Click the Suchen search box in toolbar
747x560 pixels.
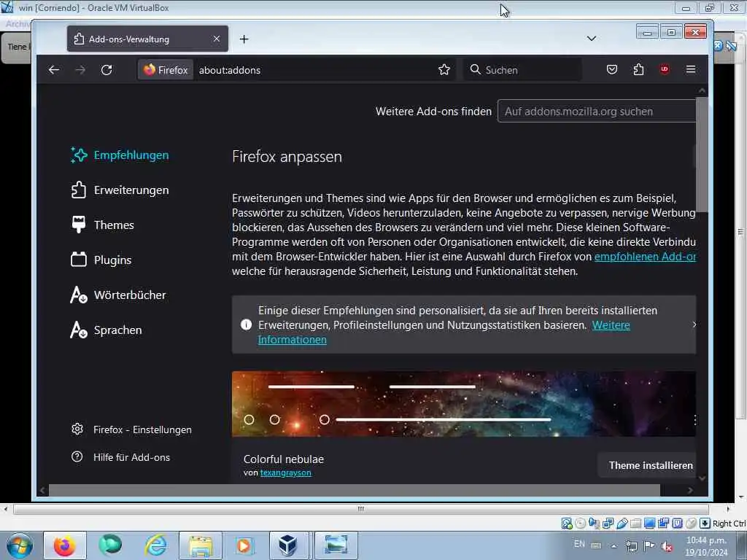tap(522, 70)
